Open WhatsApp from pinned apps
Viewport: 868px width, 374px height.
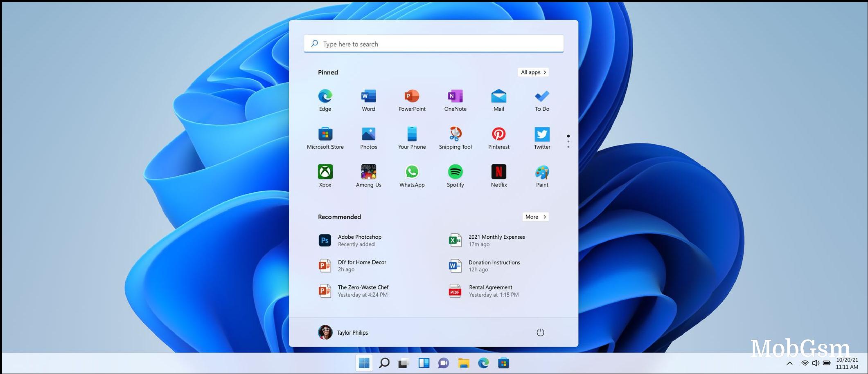coord(412,176)
